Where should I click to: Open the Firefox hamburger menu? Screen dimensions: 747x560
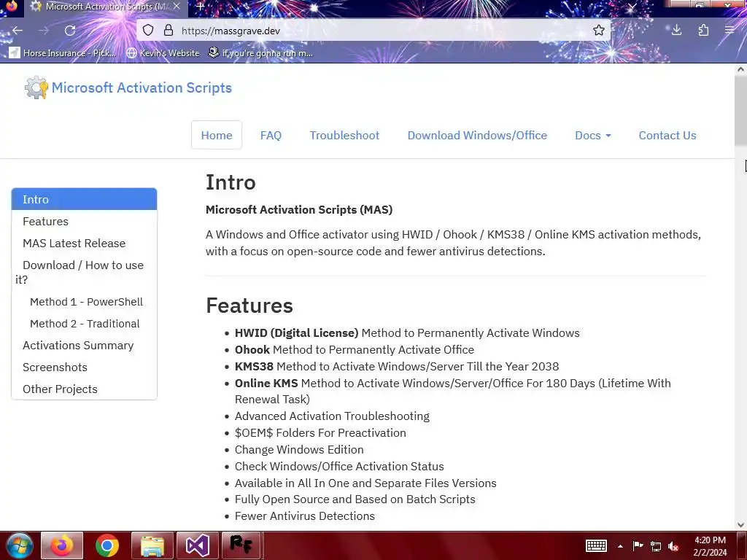(729, 31)
